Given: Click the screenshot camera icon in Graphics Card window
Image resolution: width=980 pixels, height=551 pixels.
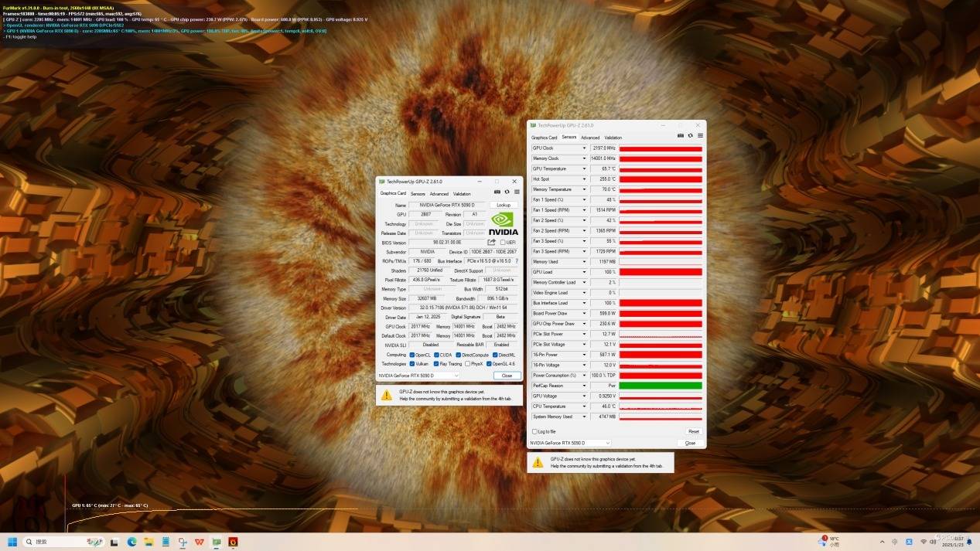Looking at the screenshot, I should click(497, 192).
